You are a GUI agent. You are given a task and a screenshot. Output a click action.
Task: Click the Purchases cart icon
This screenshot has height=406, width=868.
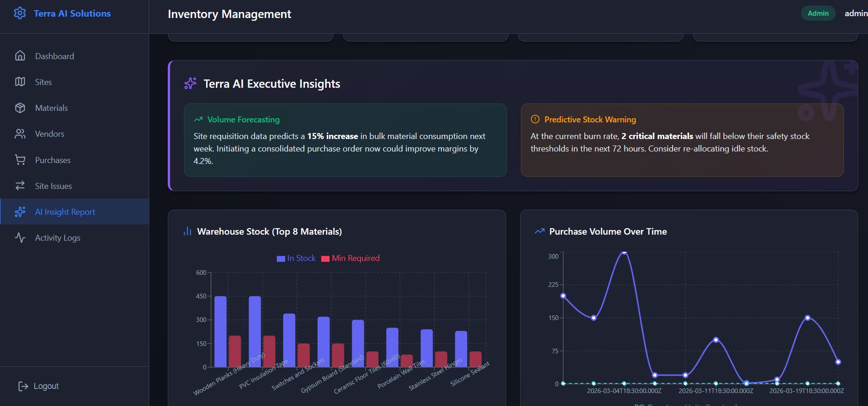[20, 160]
